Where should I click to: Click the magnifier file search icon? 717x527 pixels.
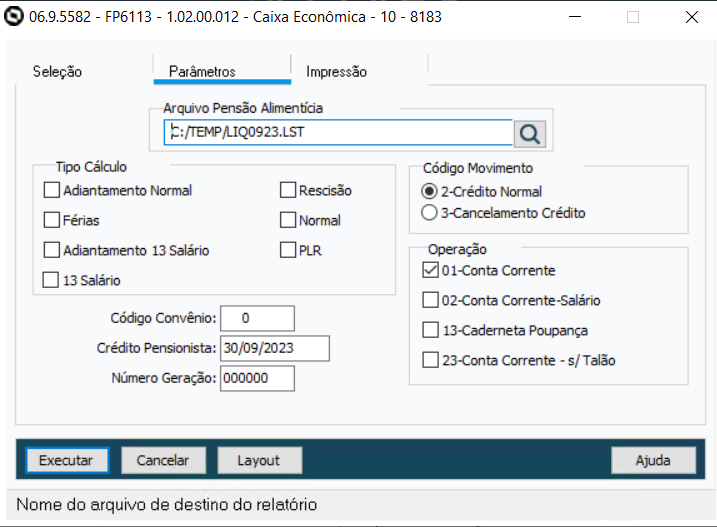click(x=533, y=133)
